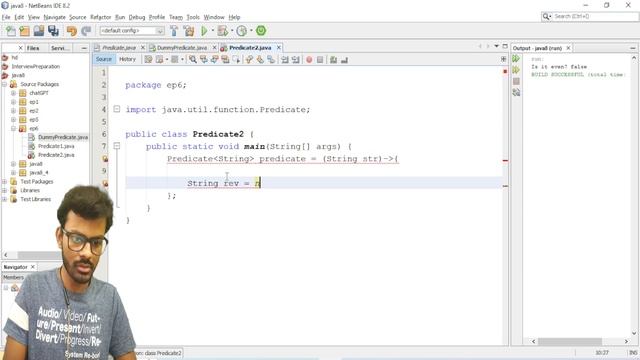Click the Shift Line Left icon
Image resolution: width=640 pixels, height=360 pixels.
[285, 60]
